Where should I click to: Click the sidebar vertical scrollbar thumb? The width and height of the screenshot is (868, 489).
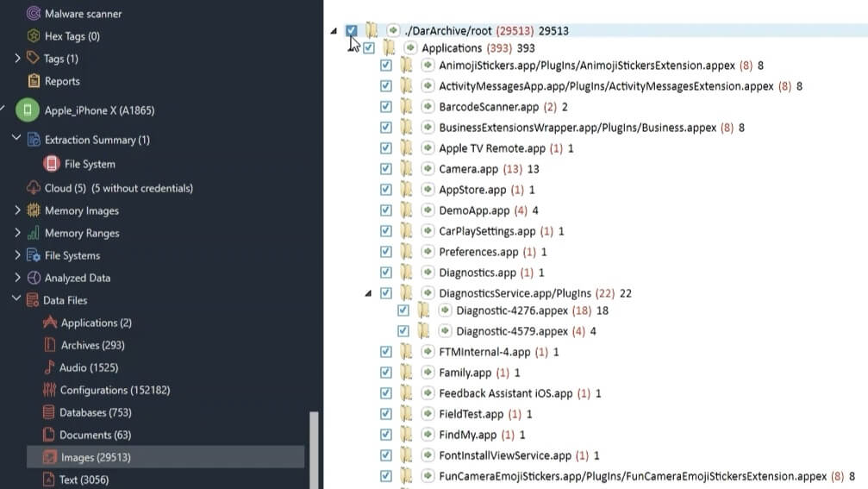(314, 449)
